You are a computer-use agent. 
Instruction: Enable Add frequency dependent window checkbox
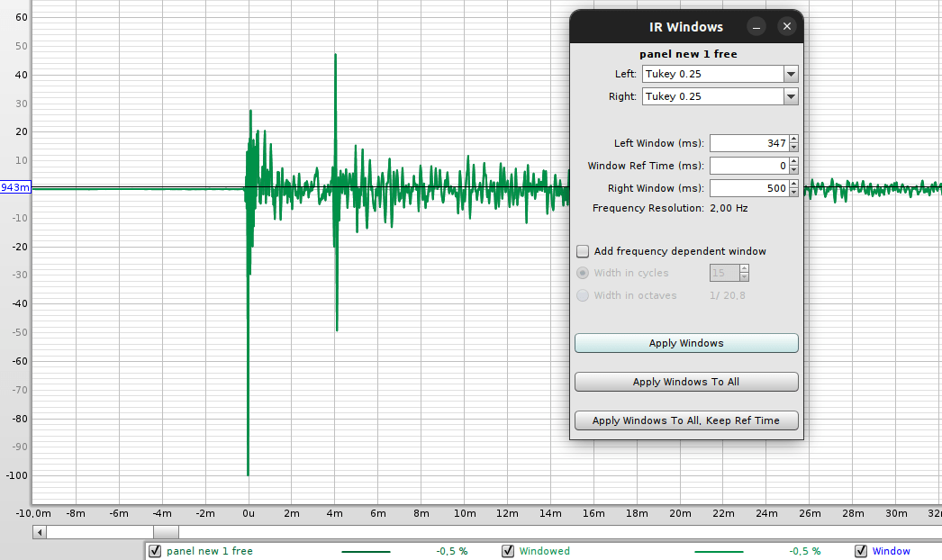(x=583, y=251)
